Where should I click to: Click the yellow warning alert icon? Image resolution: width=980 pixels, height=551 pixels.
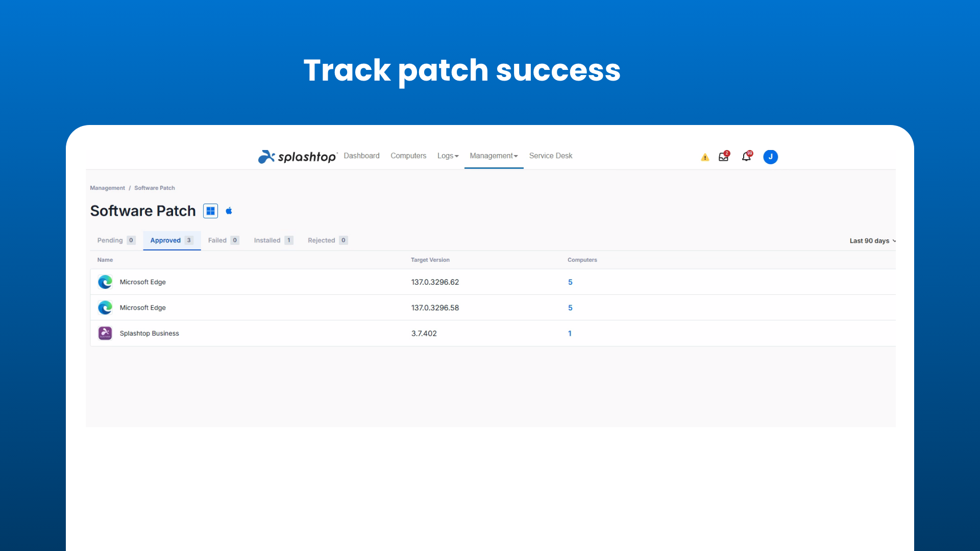704,157
